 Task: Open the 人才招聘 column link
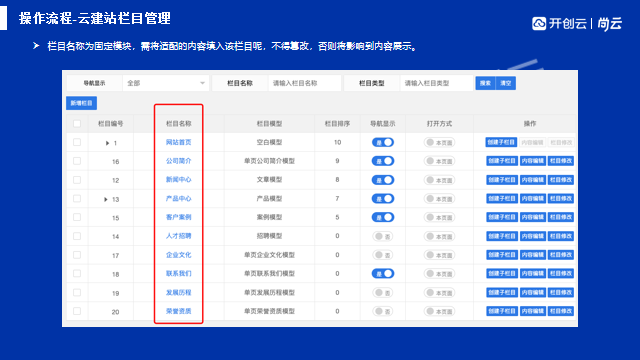coord(178,236)
